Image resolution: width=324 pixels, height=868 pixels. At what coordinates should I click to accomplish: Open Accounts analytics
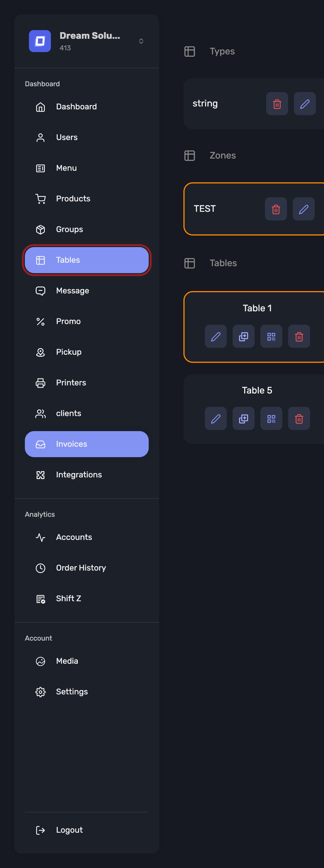(86, 538)
